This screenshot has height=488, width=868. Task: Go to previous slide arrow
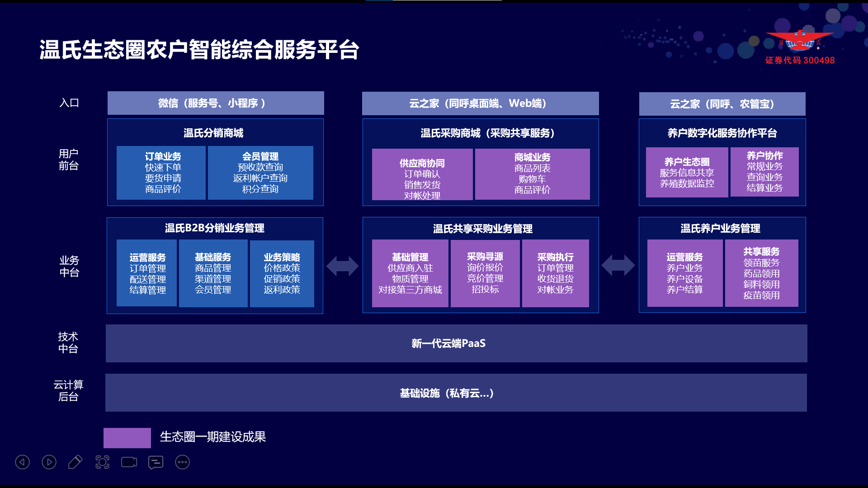(x=22, y=462)
